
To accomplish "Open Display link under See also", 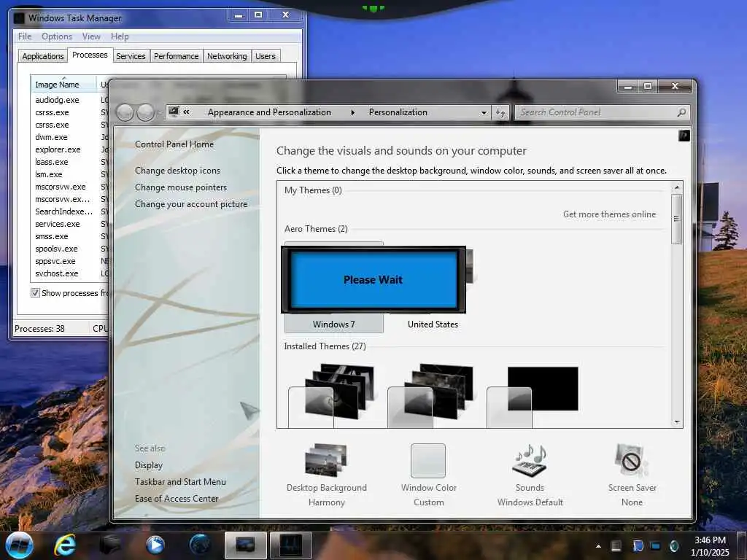I will point(149,464).
